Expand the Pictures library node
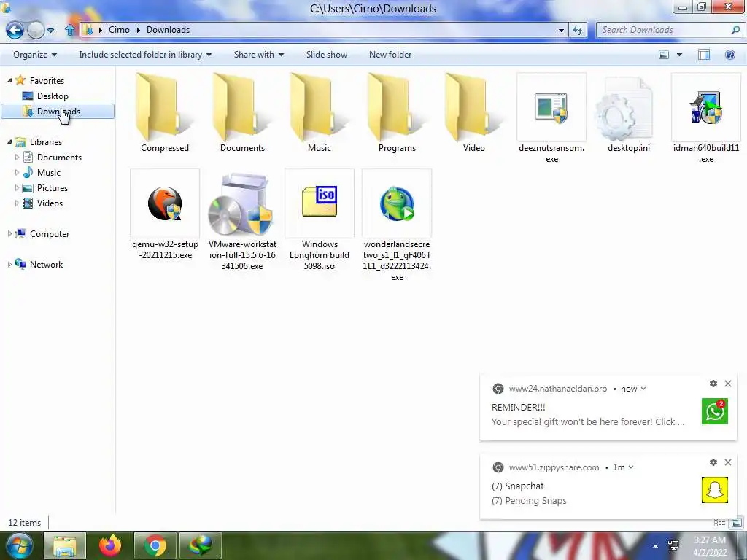Image resolution: width=747 pixels, height=560 pixels. point(18,187)
